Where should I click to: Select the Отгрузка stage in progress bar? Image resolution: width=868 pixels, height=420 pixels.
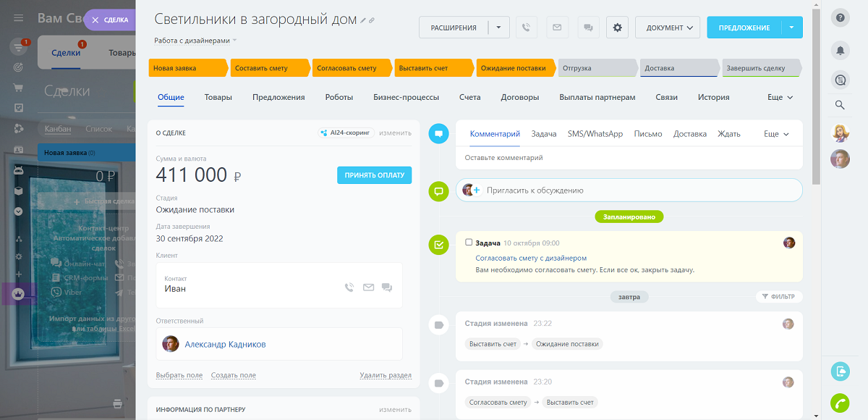point(597,68)
